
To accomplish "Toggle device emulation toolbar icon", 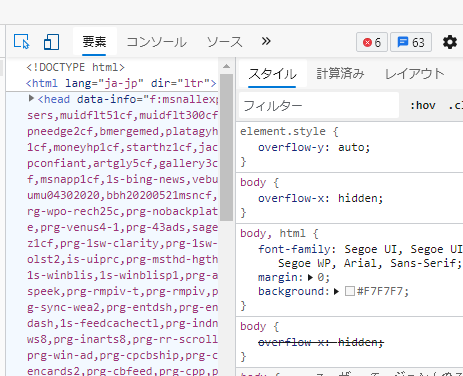I will pyautogui.click(x=51, y=42).
